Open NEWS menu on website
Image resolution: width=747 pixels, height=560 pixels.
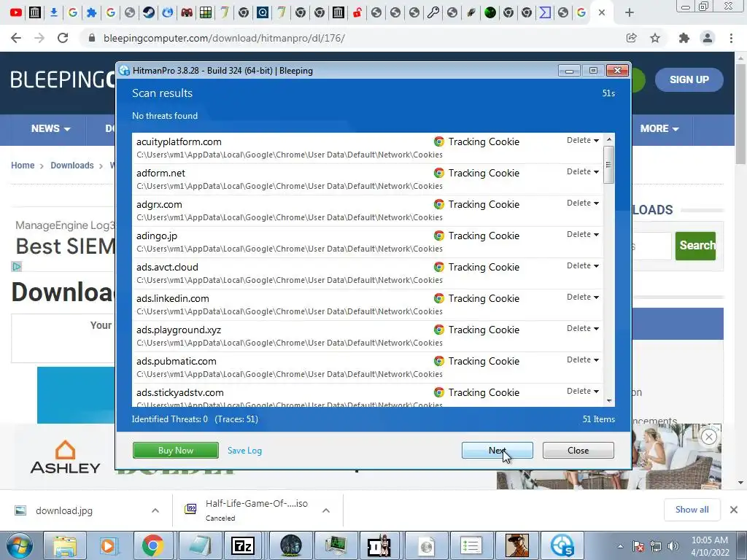[50, 128]
